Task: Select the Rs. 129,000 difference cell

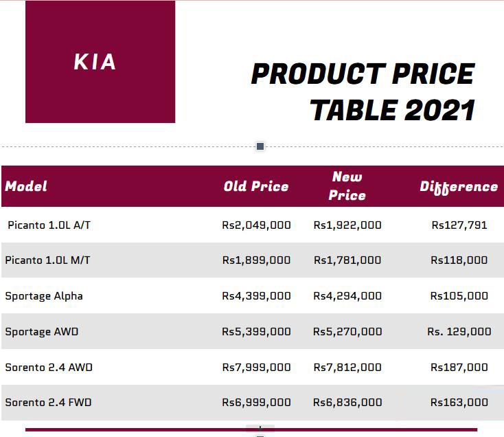Action: pos(459,332)
